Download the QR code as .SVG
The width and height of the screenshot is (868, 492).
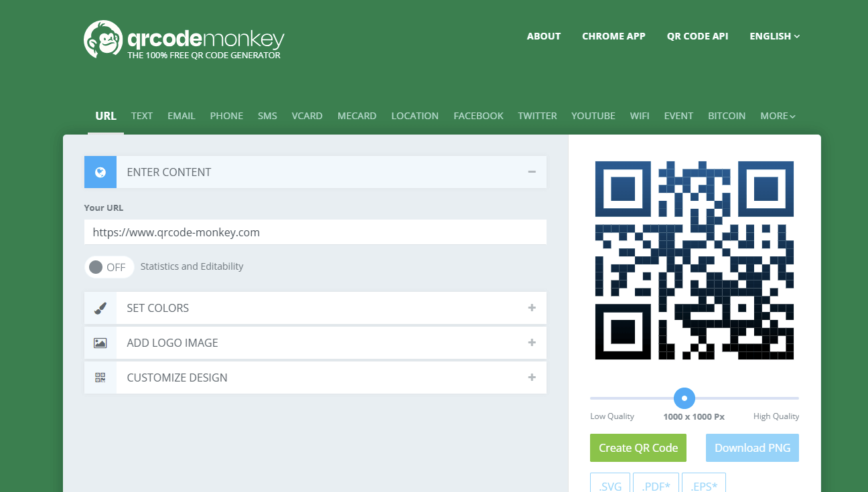click(610, 483)
